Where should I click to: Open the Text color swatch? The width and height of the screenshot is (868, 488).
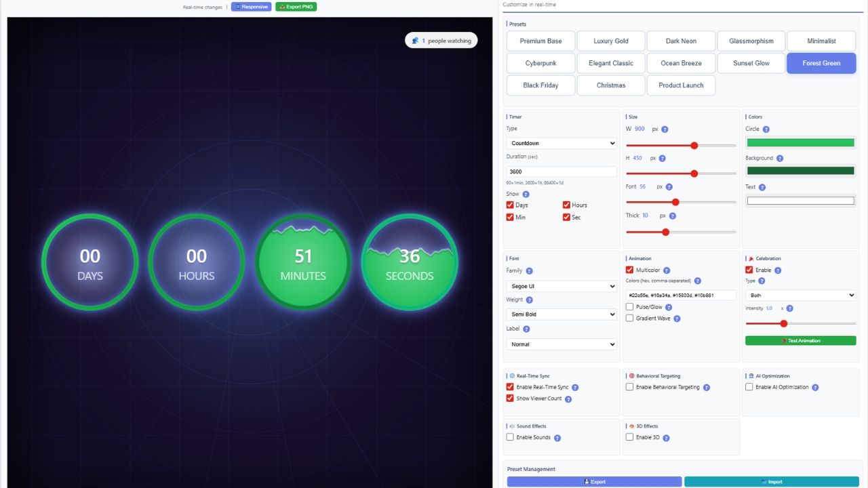coord(801,201)
